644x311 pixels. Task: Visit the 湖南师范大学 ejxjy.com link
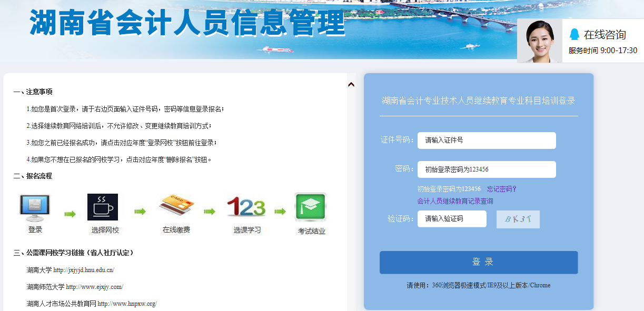[x=94, y=287]
